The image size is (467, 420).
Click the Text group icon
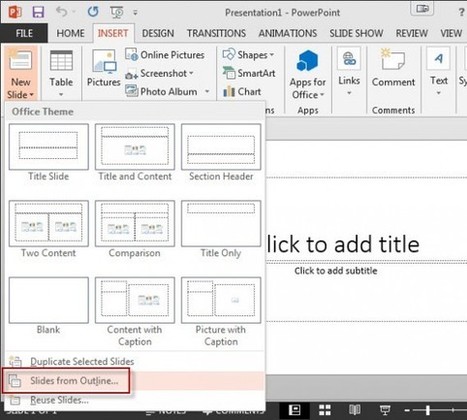click(x=438, y=59)
